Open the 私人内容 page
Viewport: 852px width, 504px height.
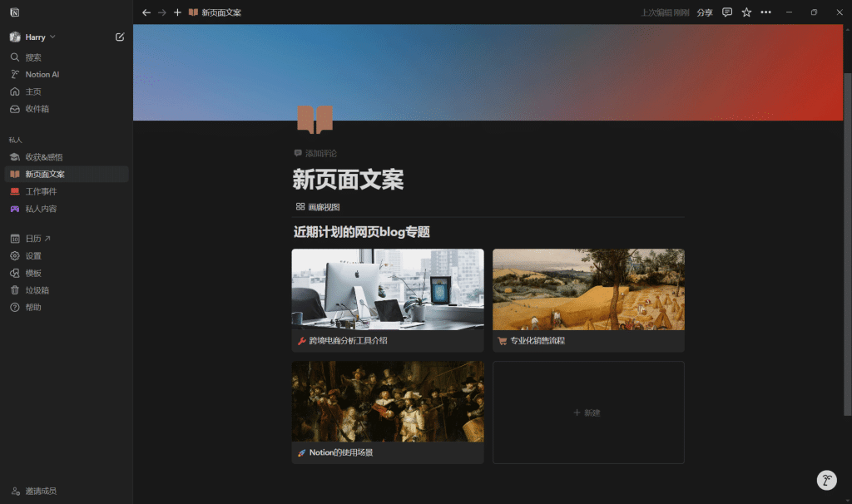67,209
